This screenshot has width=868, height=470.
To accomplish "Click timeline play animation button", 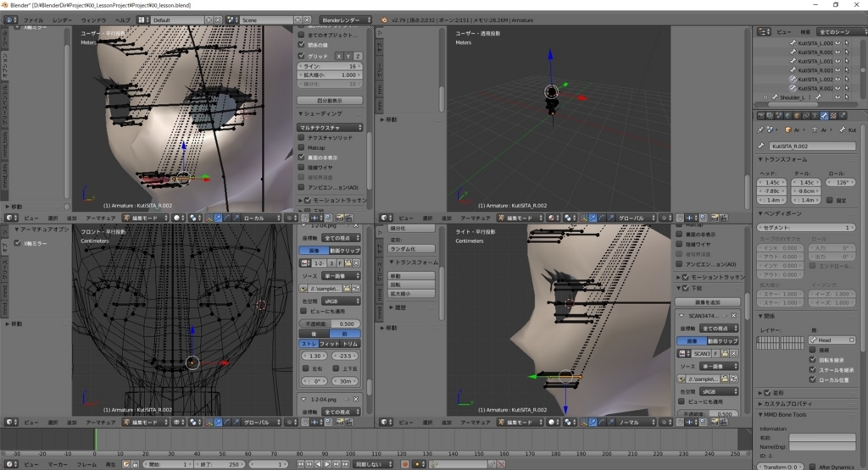I will (x=327, y=464).
